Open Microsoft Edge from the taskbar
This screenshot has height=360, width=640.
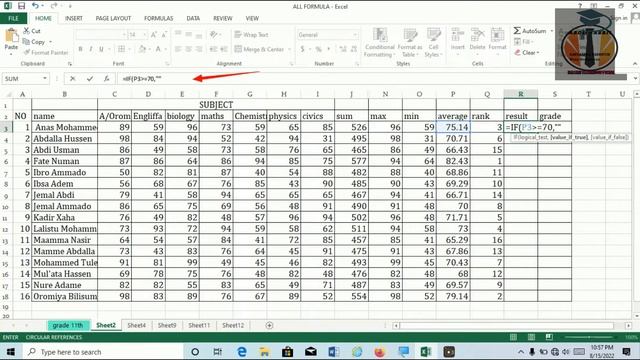(242, 351)
